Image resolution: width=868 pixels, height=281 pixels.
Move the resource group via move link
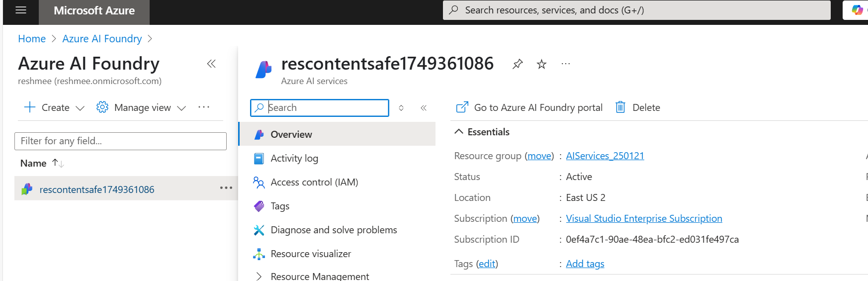click(x=539, y=156)
